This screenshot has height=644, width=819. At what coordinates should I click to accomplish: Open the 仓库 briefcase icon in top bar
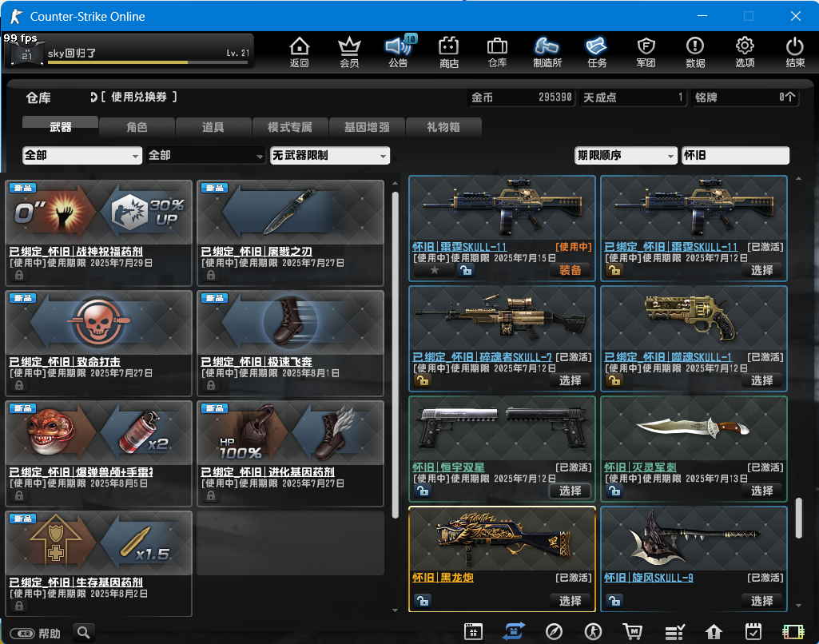point(497,52)
